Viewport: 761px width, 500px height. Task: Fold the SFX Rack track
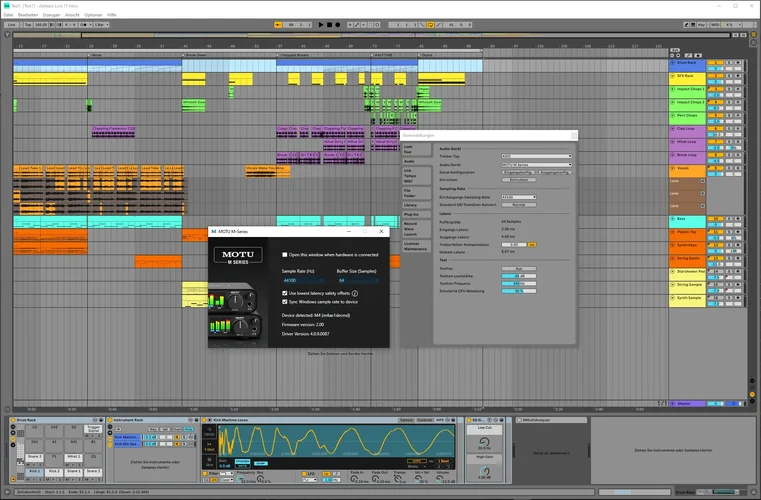point(673,76)
